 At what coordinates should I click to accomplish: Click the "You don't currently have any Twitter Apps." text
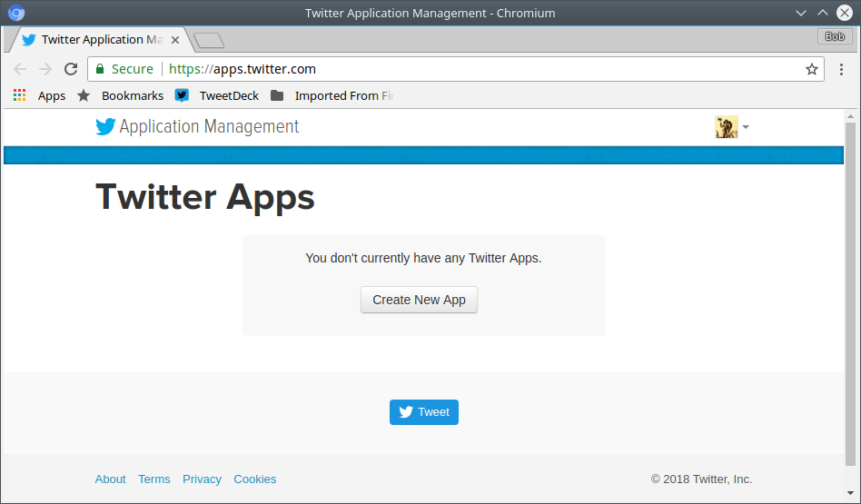pyautogui.click(x=423, y=258)
